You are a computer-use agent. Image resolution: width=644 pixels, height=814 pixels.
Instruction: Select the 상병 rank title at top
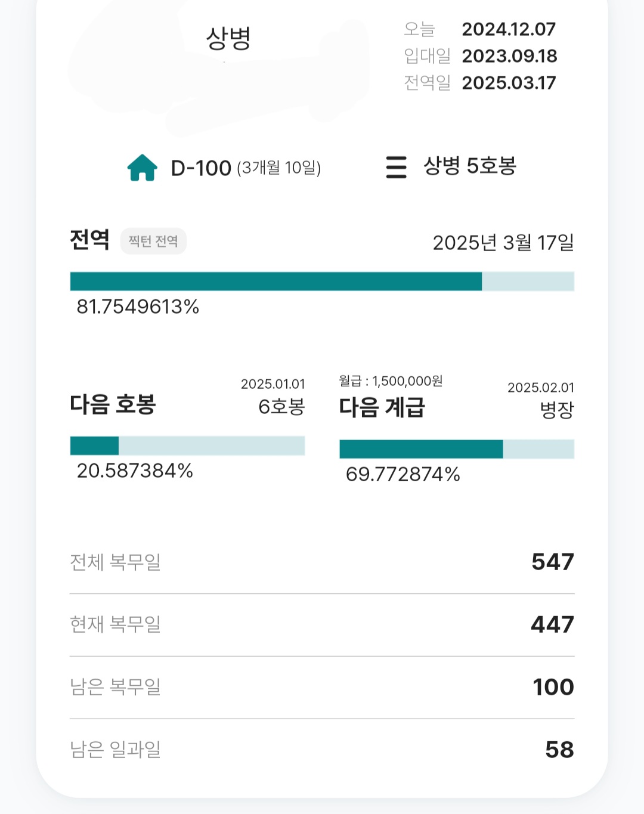(228, 39)
